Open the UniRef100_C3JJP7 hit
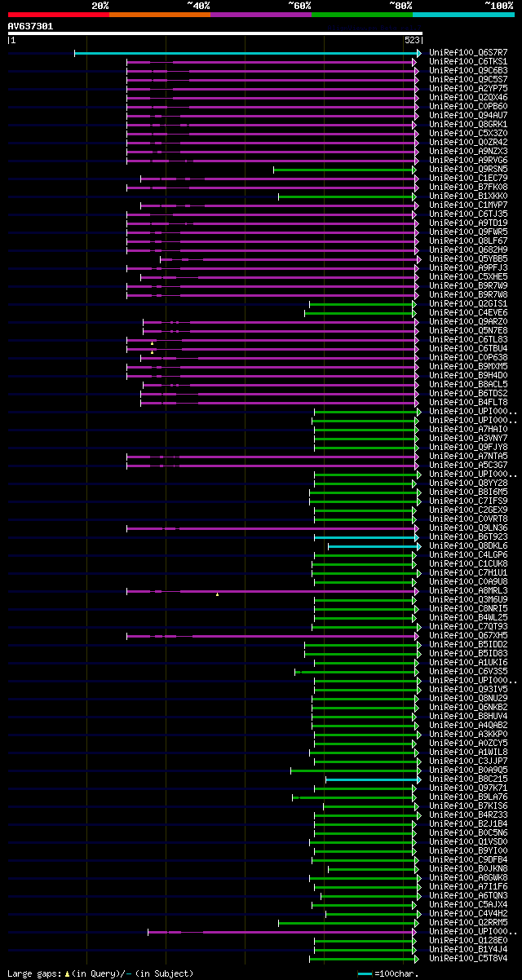Viewport: 522px width, 980px height. pyautogui.click(x=468, y=761)
